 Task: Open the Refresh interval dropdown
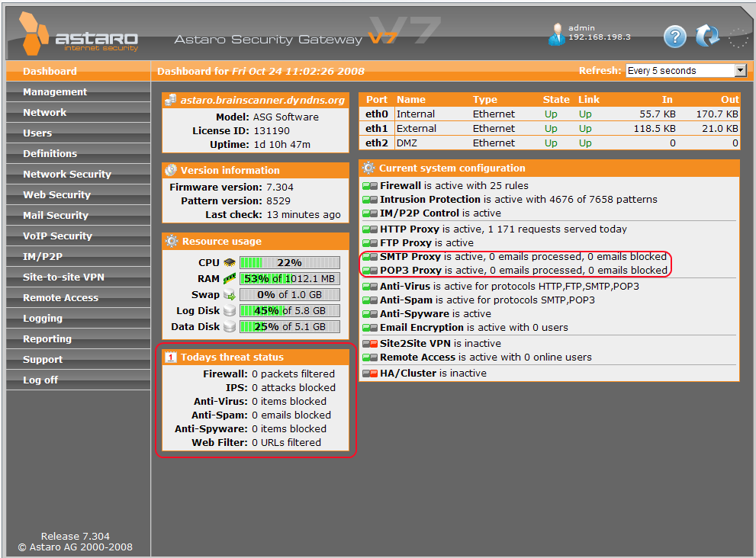tap(686, 71)
